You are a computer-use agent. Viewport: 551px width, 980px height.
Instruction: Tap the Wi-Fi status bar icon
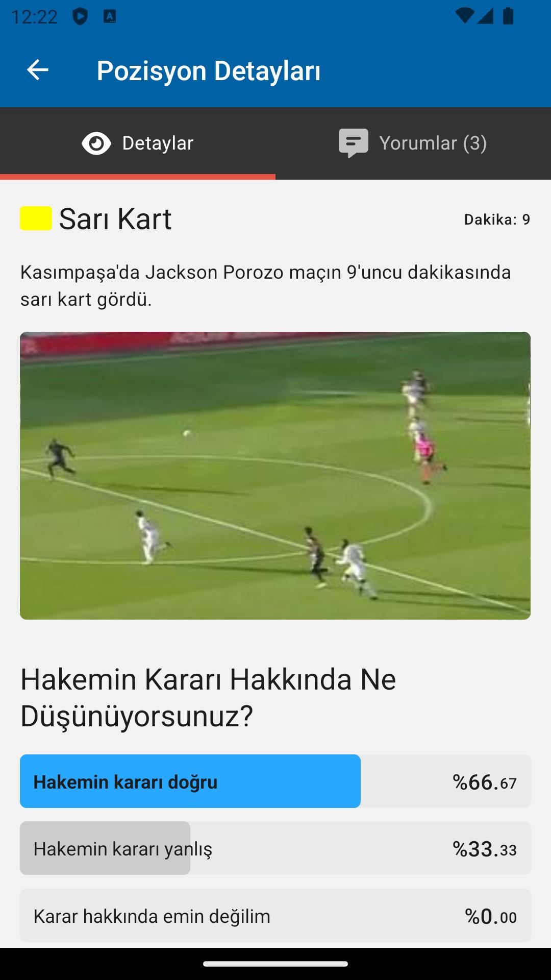(x=464, y=16)
